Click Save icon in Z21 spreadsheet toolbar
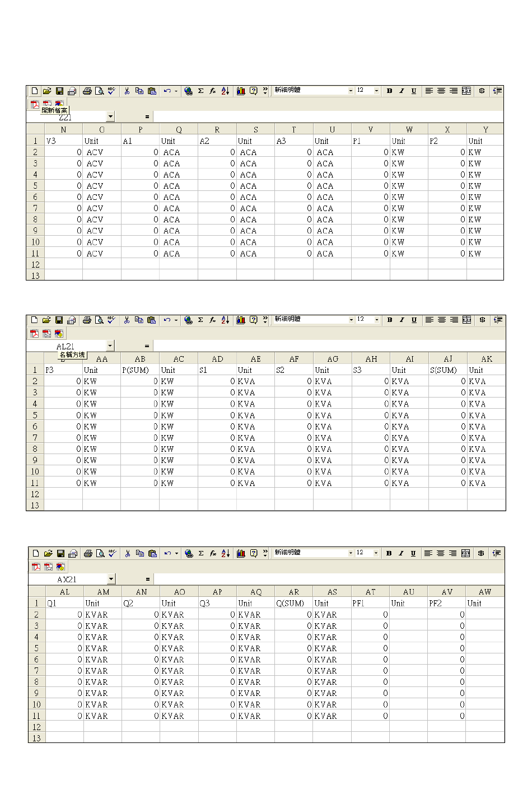Image resolution: width=532 pixels, height=799 pixels. point(59,91)
